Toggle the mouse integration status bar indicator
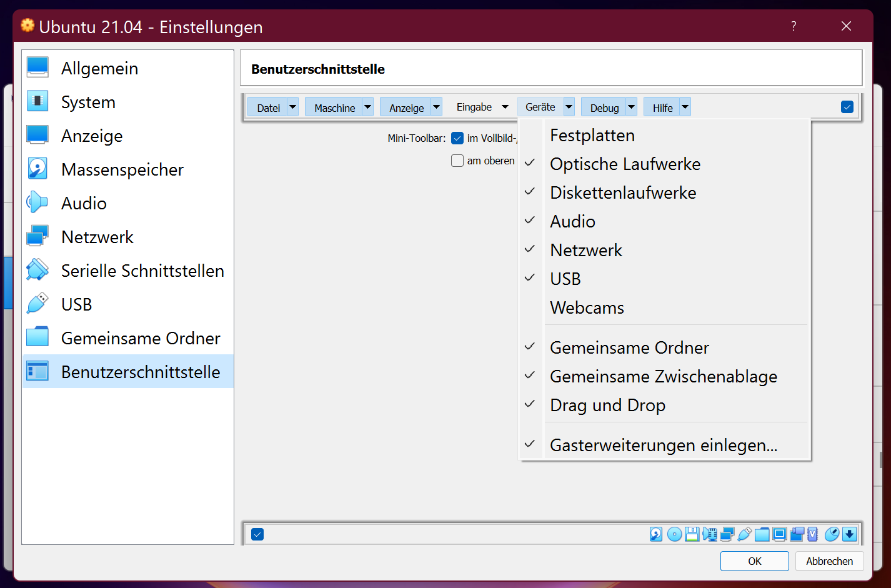Viewport: 891px width, 588px height. point(832,534)
